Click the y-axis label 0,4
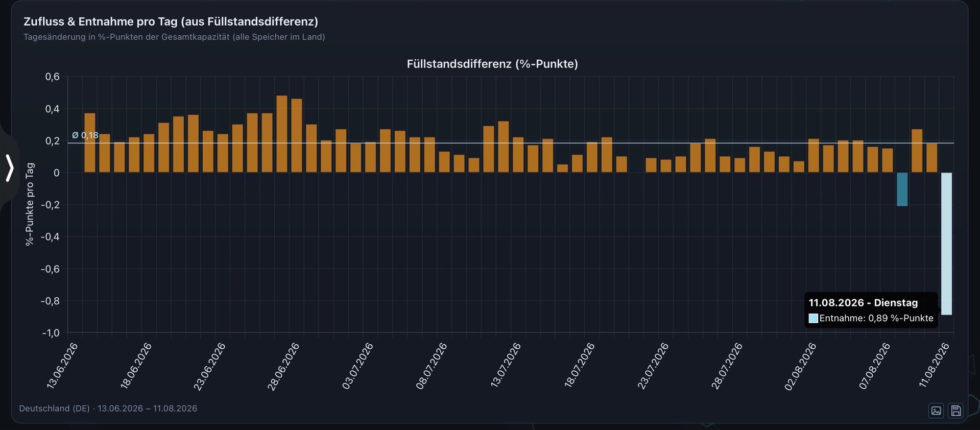Screen dimensions: 980x430 53,109
